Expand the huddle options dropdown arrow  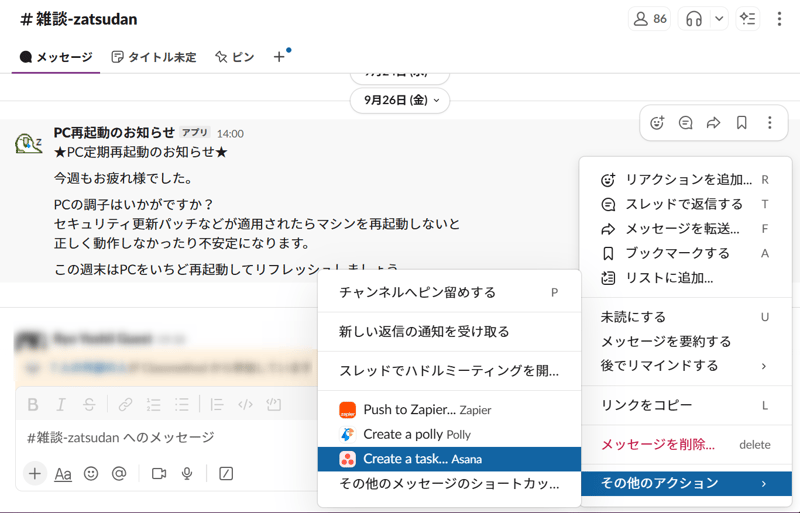[x=718, y=19]
